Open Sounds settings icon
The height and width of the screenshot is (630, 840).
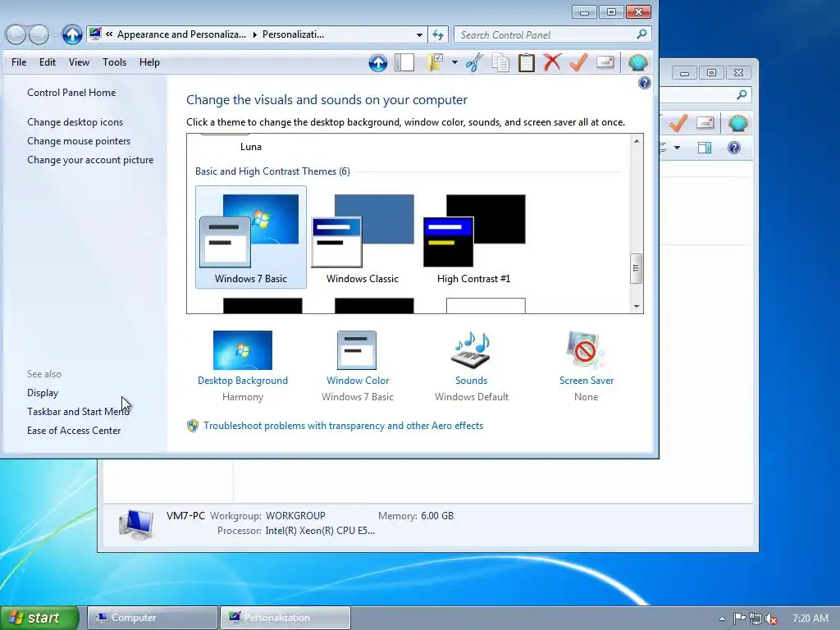click(x=471, y=350)
